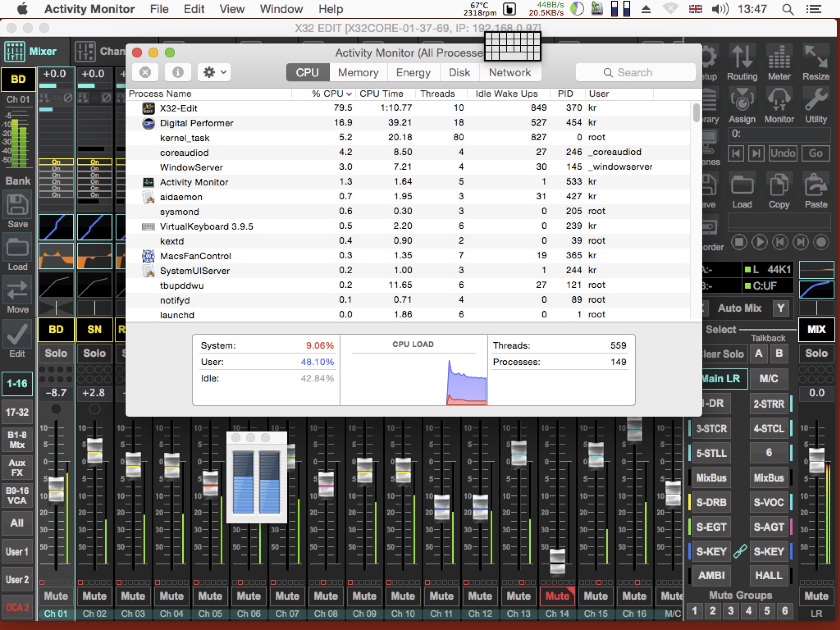Toggle Solo on the BD channel

click(x=56, y=353)
